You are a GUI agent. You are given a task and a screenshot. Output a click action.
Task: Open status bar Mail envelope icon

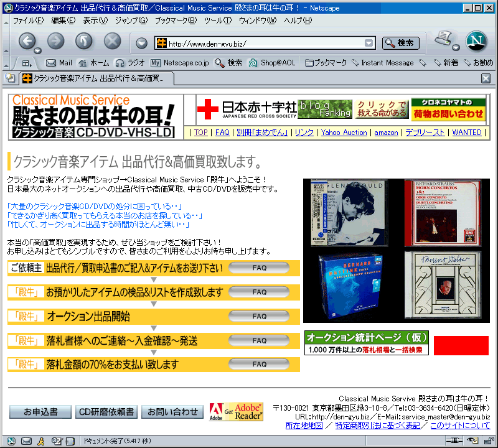(26, 441)
